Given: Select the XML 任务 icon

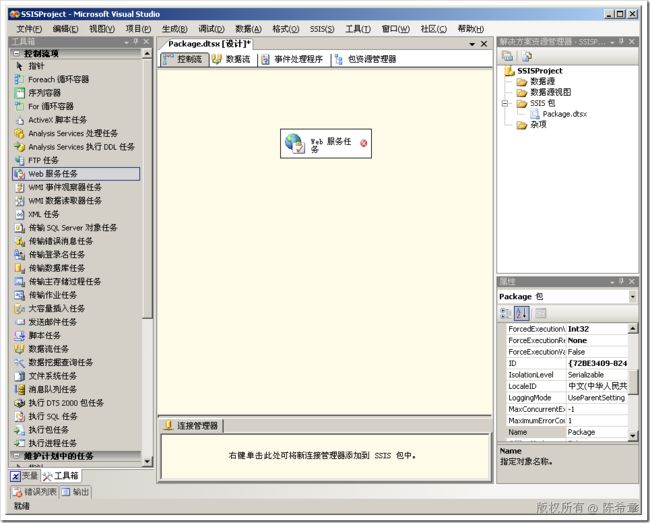Looking at the screenshot, I should click(x=19, y=214).
